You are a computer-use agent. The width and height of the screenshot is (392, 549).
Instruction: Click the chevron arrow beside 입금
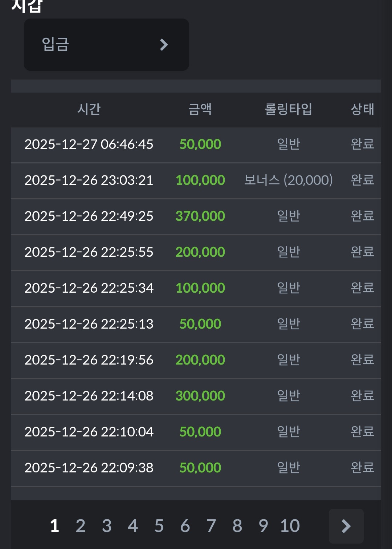click(x=164, y=45)
